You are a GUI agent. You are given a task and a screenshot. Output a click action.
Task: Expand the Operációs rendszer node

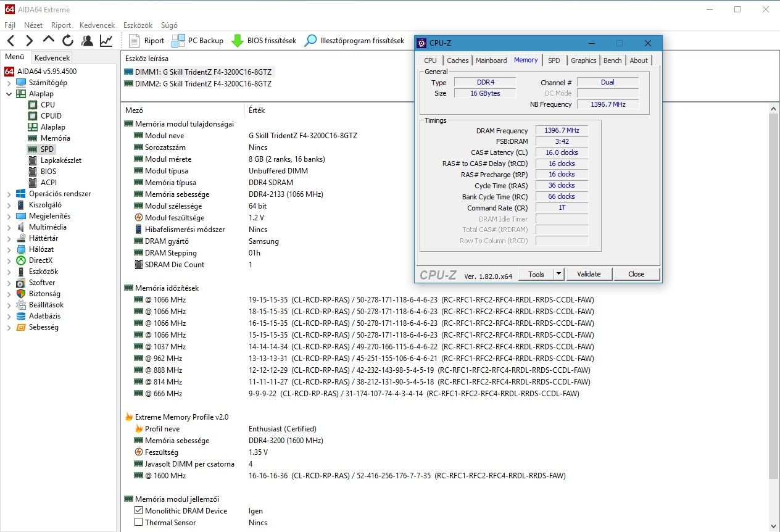(x=9, y=194)
